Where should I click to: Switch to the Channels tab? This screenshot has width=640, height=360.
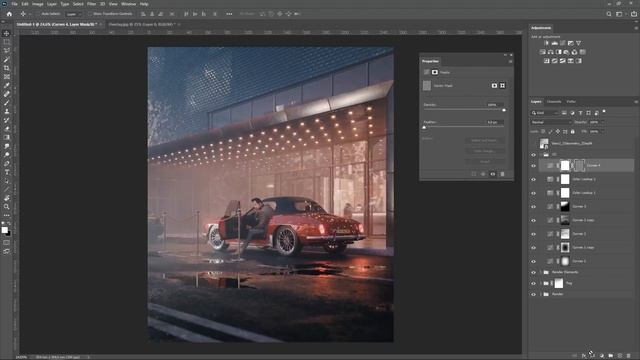coord(554,102)
